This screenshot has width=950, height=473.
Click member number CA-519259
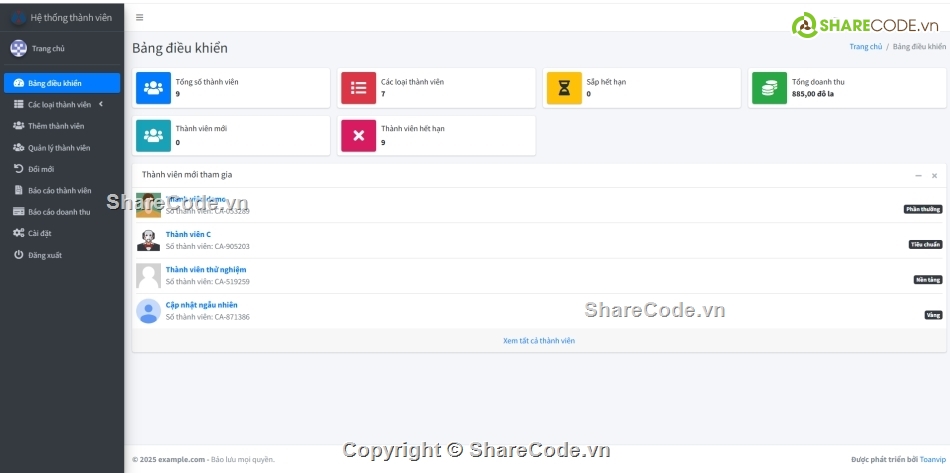pos(232,282)
